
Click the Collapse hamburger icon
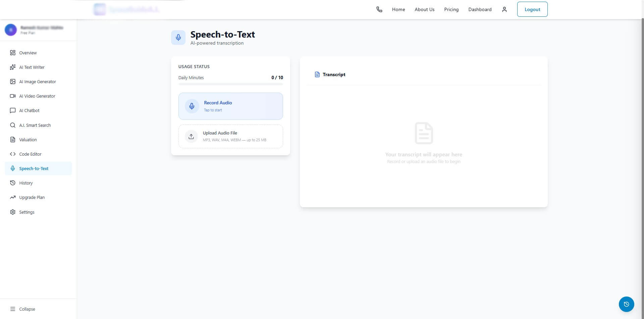point(13,309)
